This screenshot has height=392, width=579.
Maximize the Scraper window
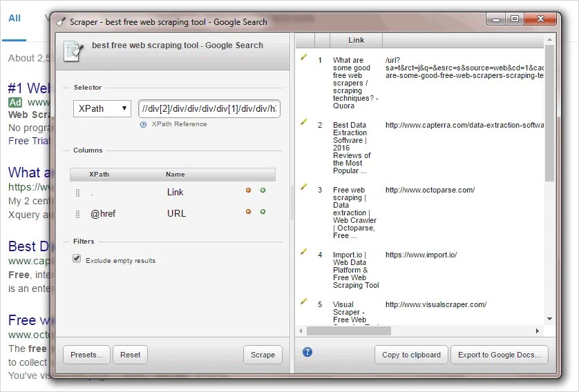[x=514, y=19]
